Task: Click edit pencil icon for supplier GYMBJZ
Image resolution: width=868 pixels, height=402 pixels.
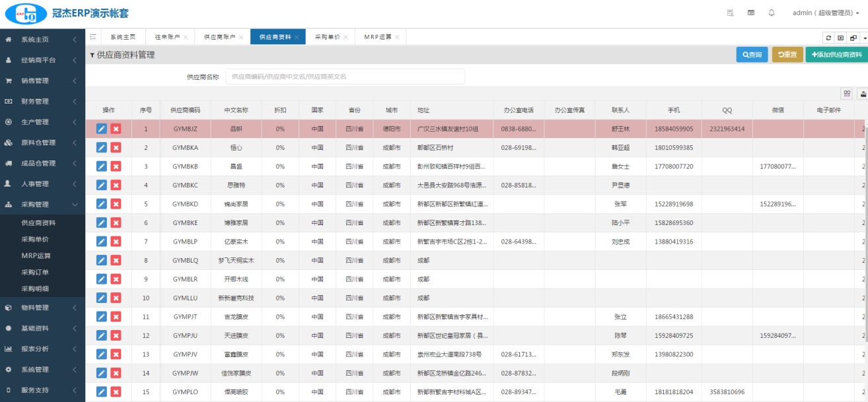Action: point(102,129)
